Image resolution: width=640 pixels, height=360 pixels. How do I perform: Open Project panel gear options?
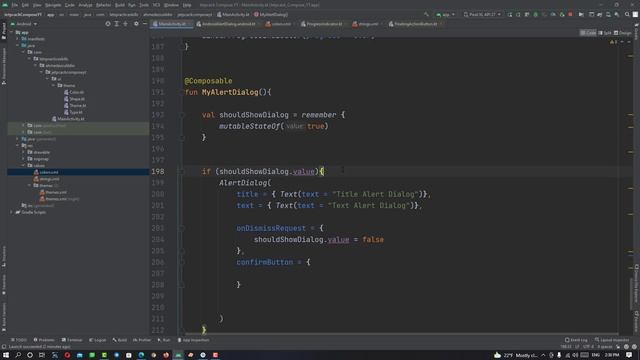pos(136,24)
